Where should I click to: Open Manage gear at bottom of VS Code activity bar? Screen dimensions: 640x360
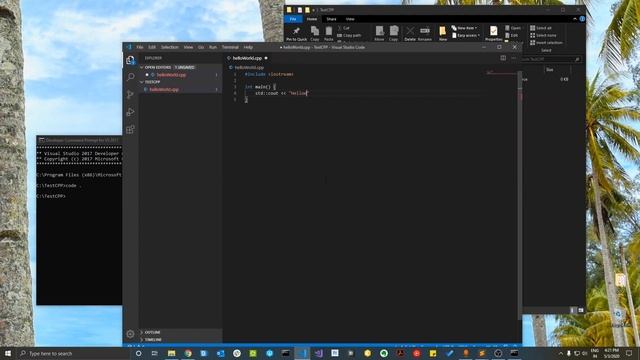130,334
